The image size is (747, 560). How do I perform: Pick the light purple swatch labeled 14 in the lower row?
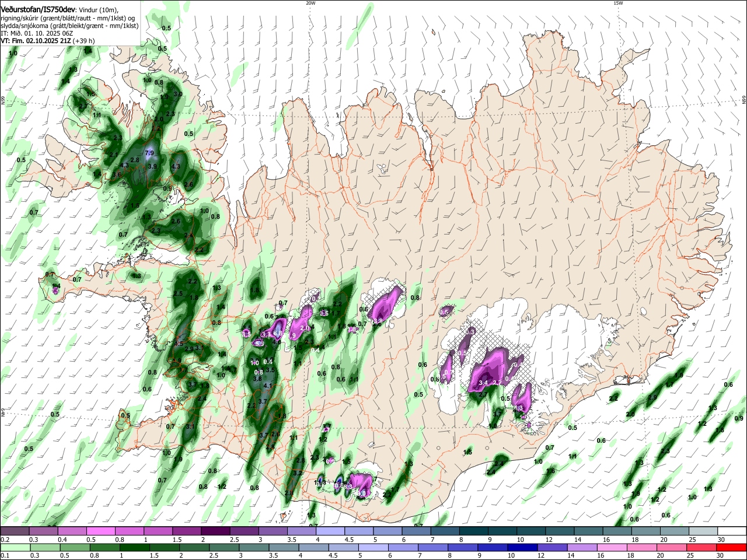(582, 547)
